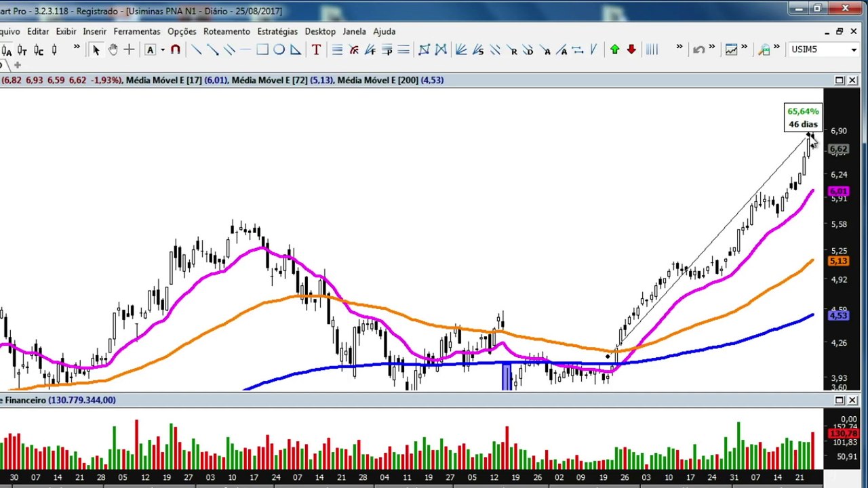This screenshot has height=488, width=868.
Task: Open the Estratégias menu
Action: click(277, 31)
